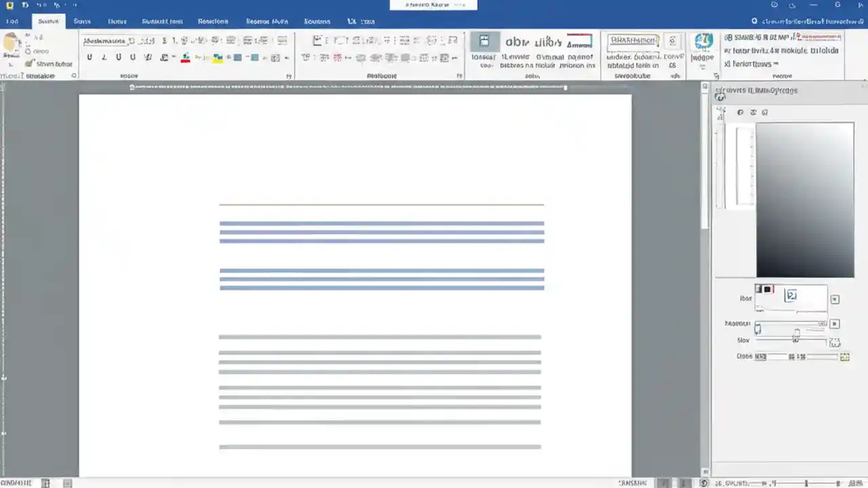Apply italic formatting from the ribbon

[103, 57]
